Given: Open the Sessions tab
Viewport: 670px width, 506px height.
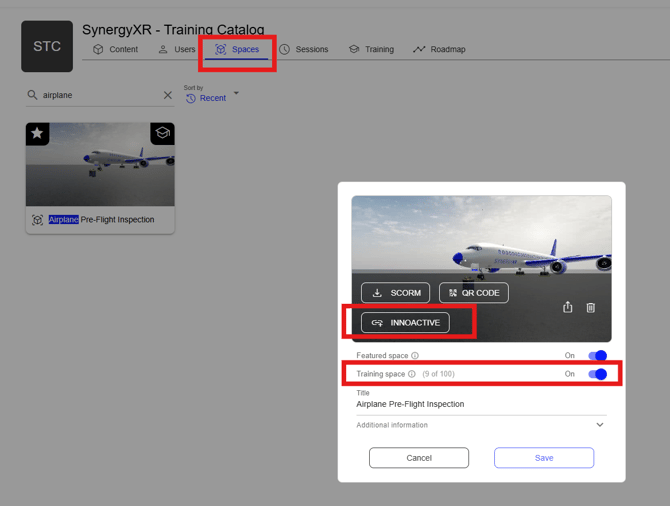Looking at the screenshot, I should click(x=303, y=49).
